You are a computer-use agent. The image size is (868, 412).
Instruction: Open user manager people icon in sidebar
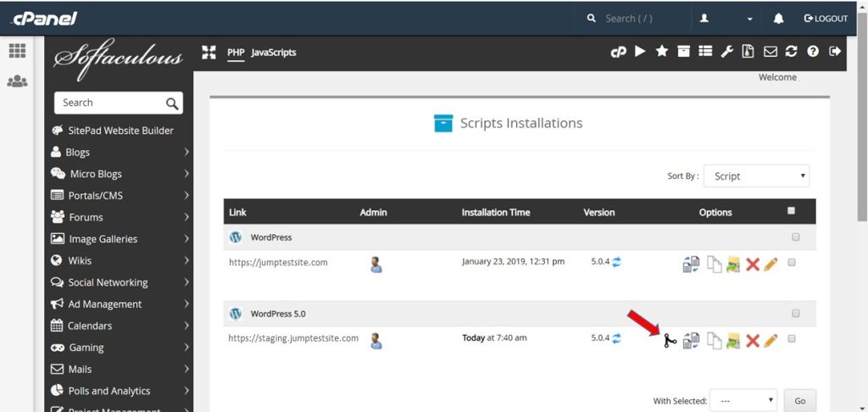coord(17,81)
